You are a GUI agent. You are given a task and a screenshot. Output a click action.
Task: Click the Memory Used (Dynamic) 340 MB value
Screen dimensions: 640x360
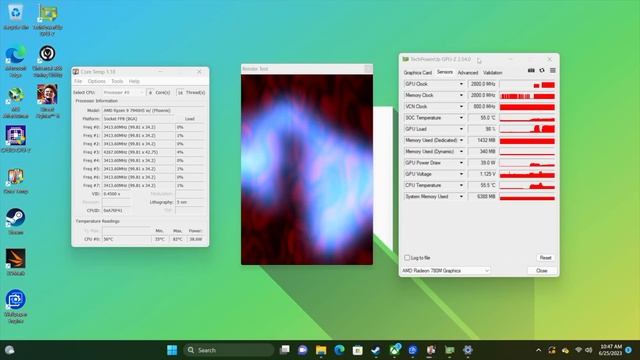pyautogui.click(x=482, y=151)
